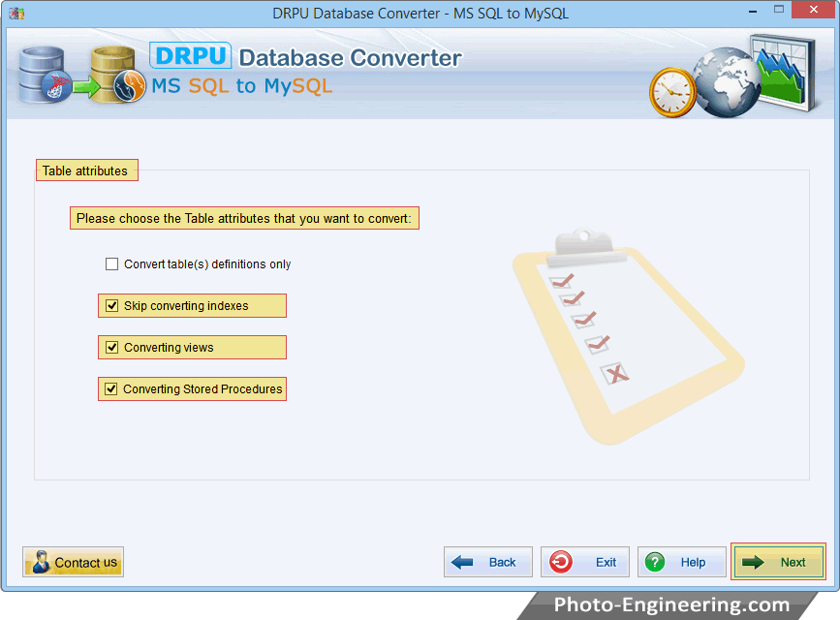Click the chart graphic icon in header
The image size is (840, 620).
pos(784,73)
